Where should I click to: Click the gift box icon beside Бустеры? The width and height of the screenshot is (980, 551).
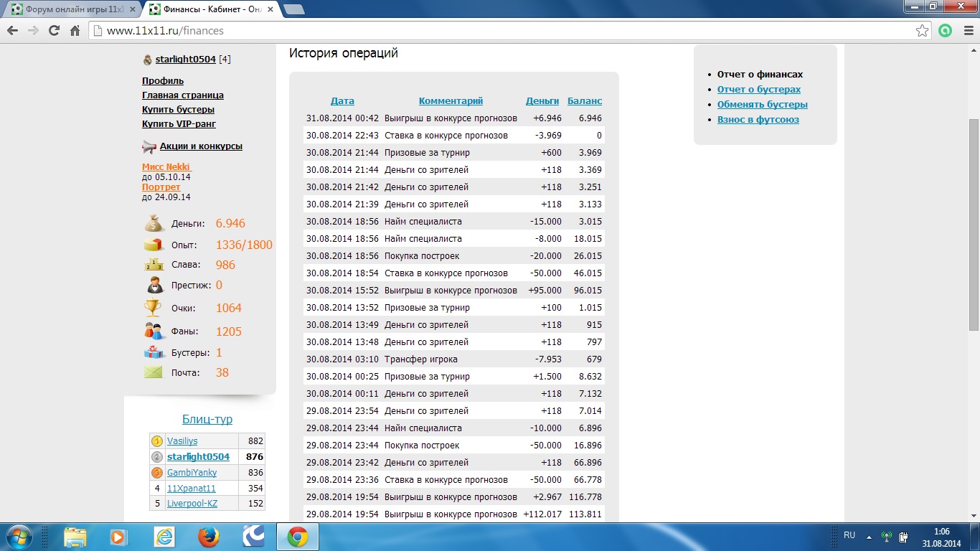[x=154, y=352]
